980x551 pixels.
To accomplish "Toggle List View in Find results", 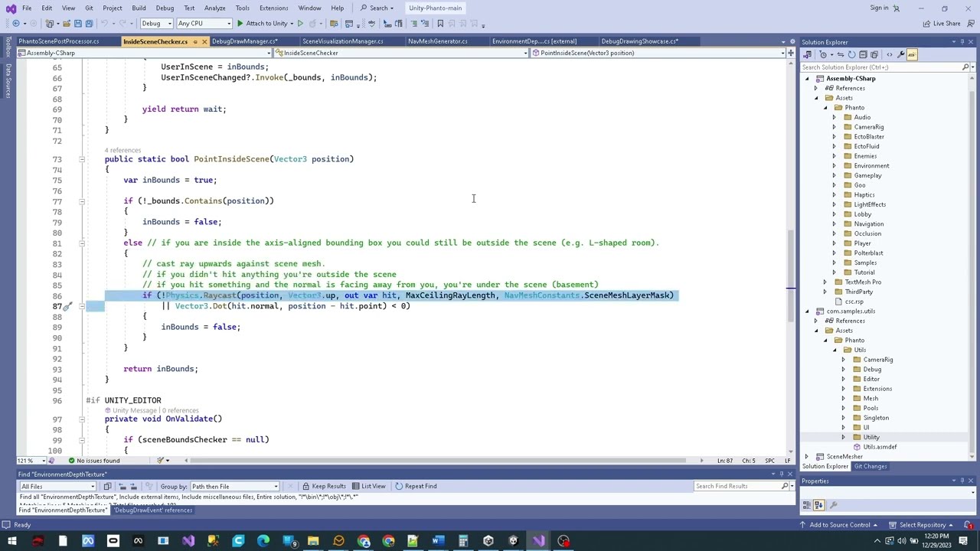I will [x=368, y=486].
